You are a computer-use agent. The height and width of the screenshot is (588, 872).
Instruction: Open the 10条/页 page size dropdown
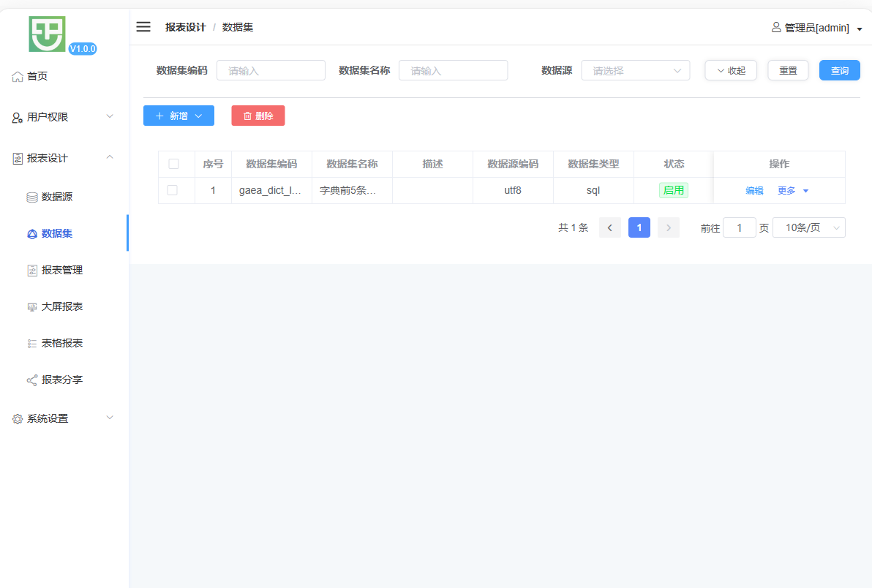(x=808, y=227)
